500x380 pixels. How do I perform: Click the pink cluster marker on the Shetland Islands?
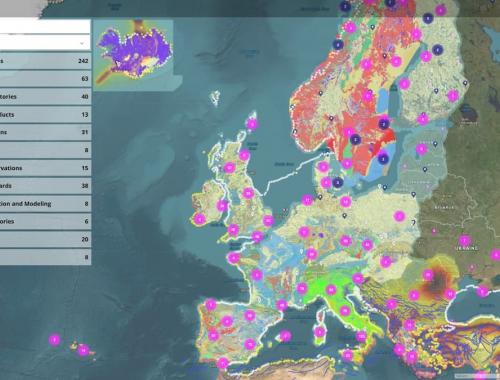pos(252,124)
